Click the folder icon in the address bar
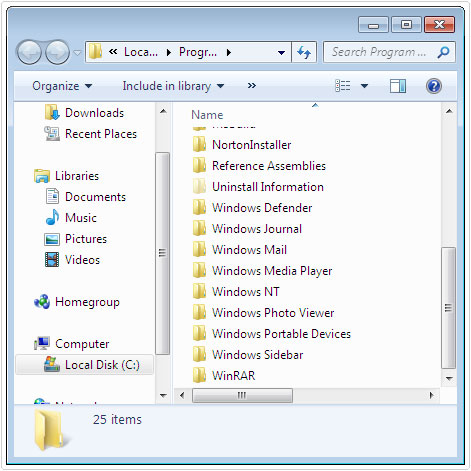The width and height of the screenshot is (471, 471). point(96,52)
